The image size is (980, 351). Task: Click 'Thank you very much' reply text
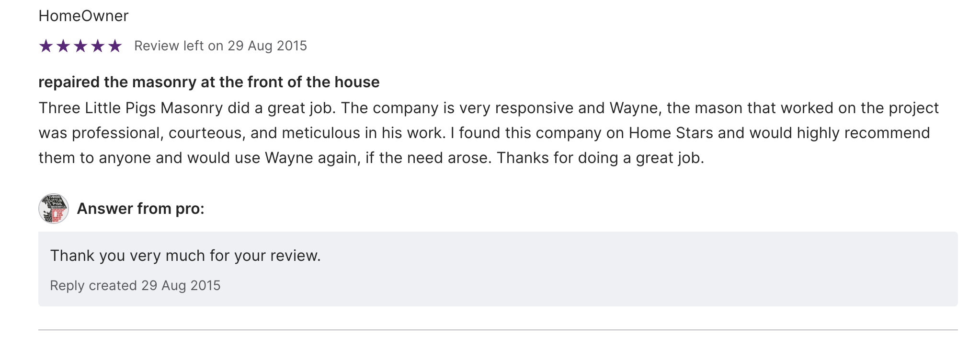tap(185, 256)
